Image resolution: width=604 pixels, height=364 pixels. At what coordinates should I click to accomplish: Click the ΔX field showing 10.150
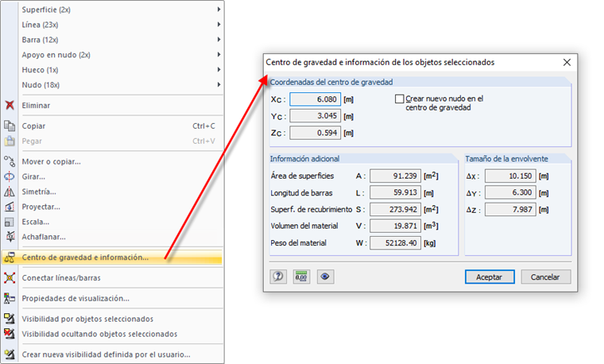click(x=510, y=176)
